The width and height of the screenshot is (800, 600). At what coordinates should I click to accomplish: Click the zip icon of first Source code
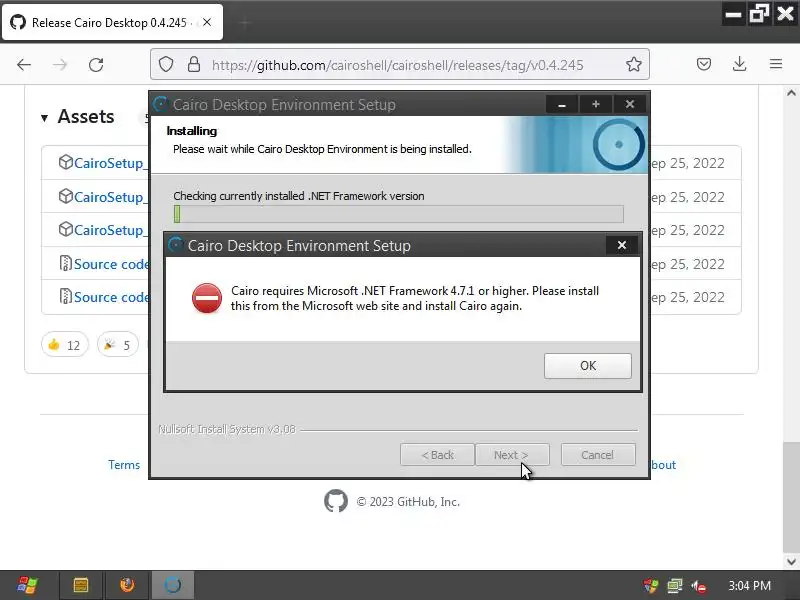coord(65,264)
